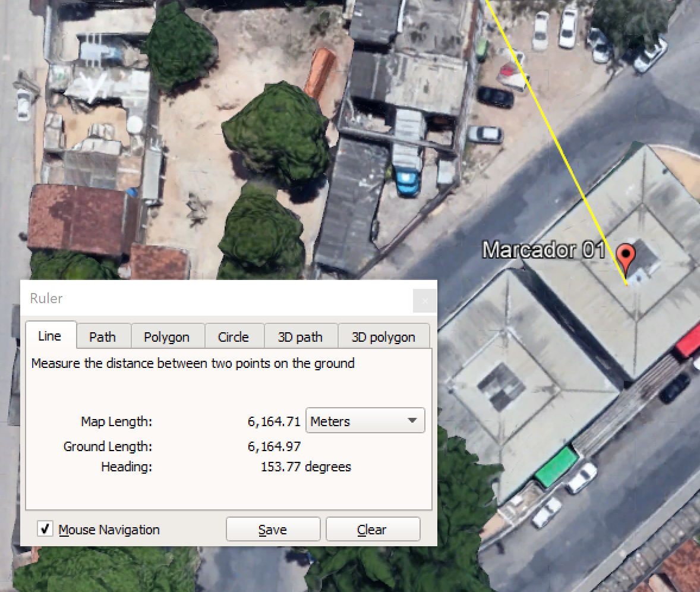This screenshot has height=592, width=700.
Task: Click the Marcador 01 label text
Action: click(x=544, y=250)
